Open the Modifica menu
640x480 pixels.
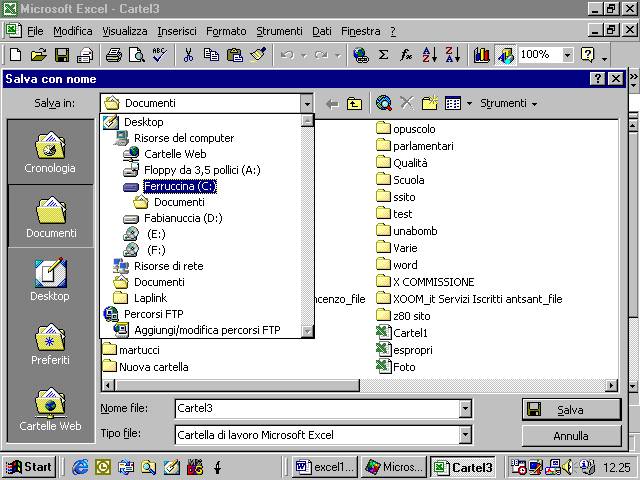(x=73, y=31)
